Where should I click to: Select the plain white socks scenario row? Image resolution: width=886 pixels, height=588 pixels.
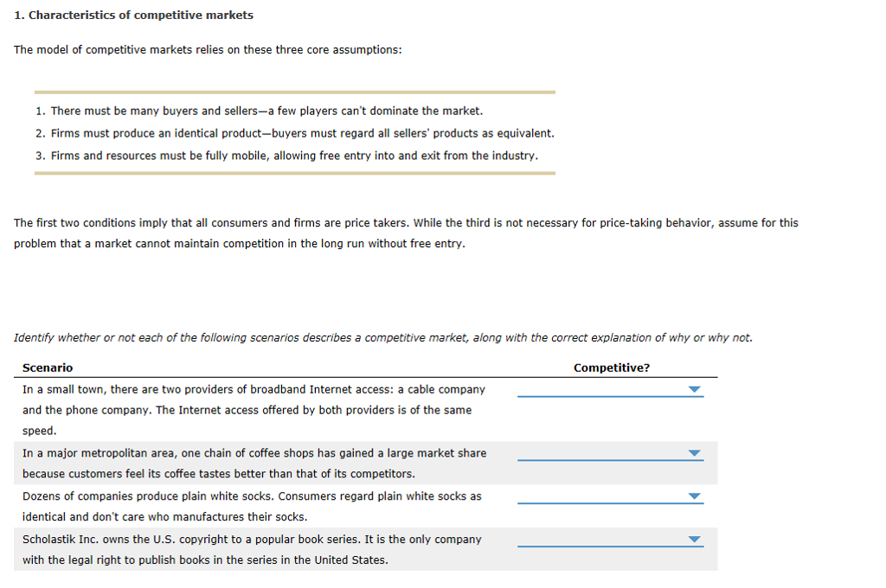coord(260,506)
